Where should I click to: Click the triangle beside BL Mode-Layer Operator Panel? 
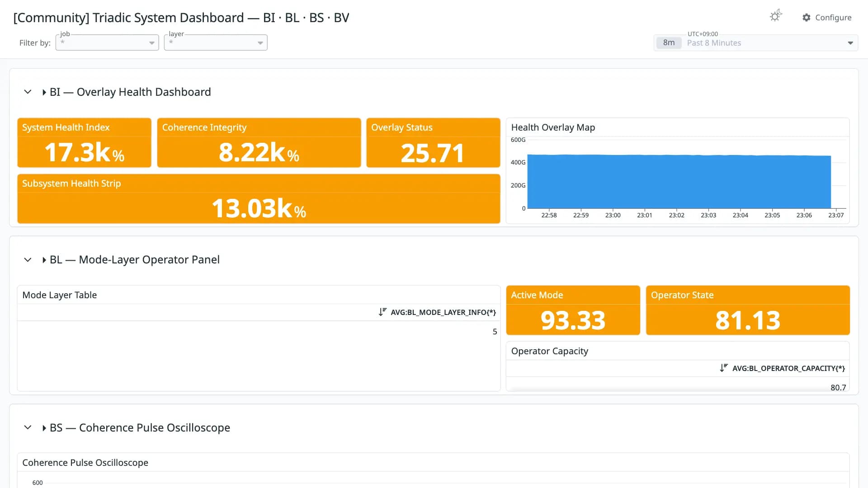(44, 260)
